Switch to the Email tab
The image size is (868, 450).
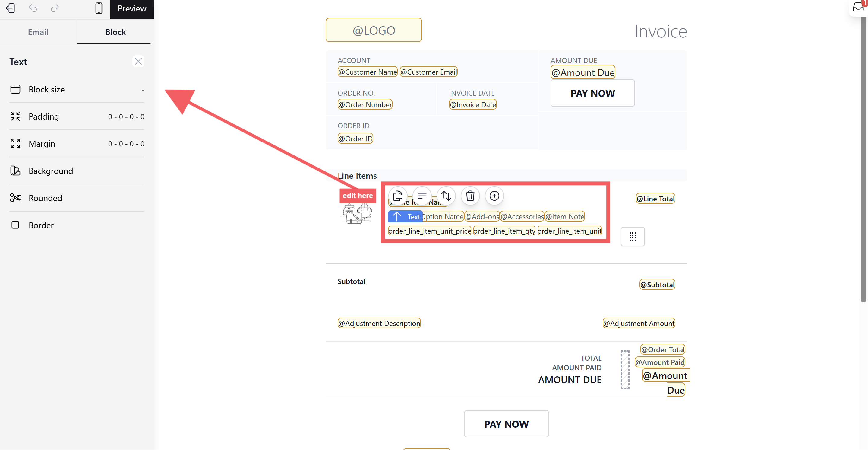pyautogui.click(x=38, y=32)
